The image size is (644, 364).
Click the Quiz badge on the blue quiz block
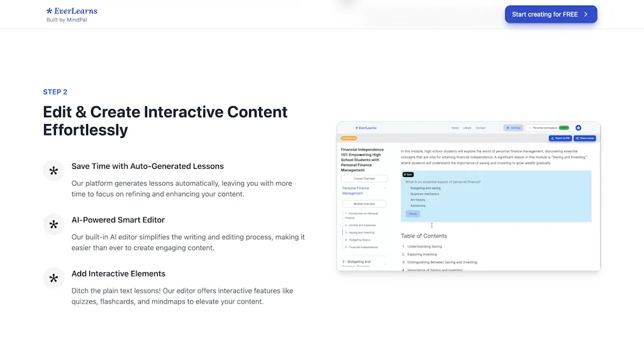click(408, 174)
